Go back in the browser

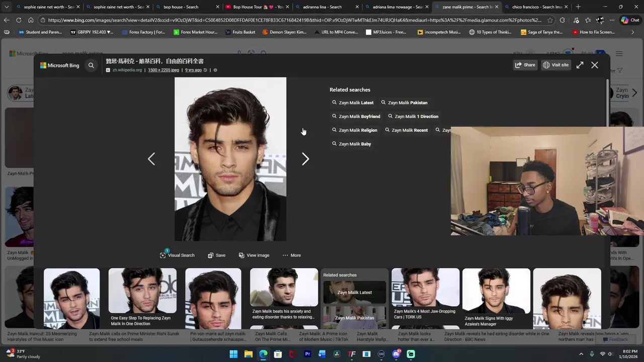[x=7, y=20]
